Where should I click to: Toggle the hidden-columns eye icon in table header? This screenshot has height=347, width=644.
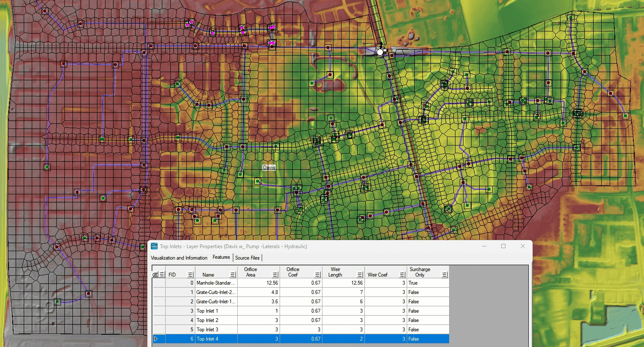point(155,275)
